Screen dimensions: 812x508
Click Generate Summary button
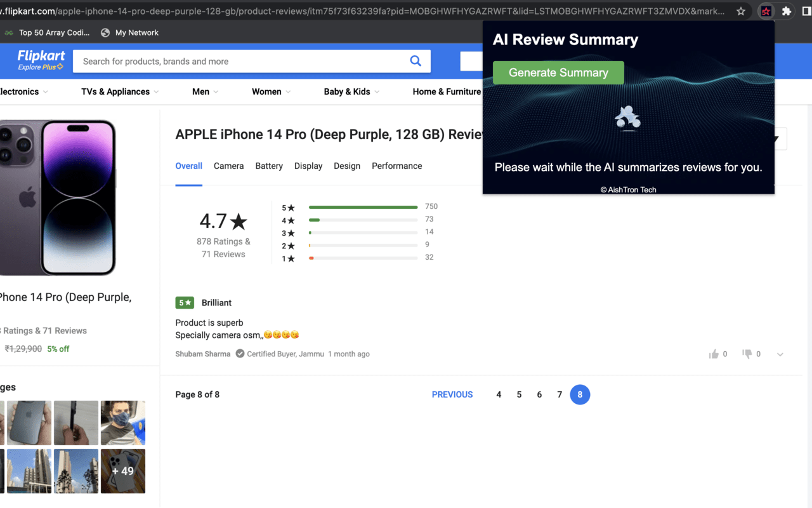click(x=558, y=72)
